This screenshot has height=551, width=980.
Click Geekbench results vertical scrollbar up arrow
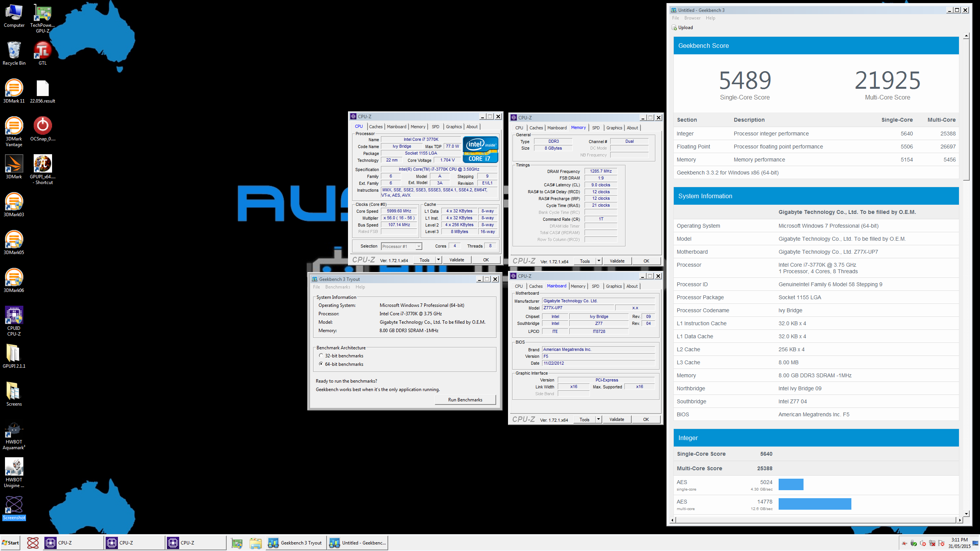966,36
